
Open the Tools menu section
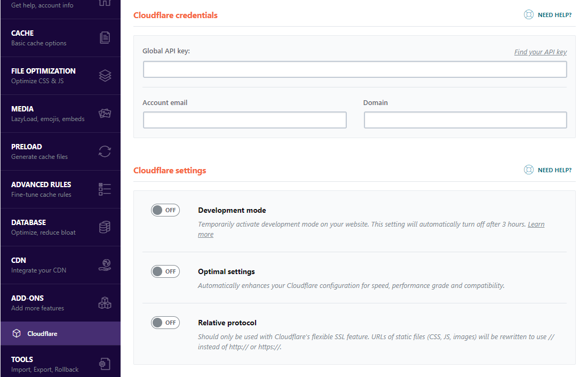(x=61, y=361)
